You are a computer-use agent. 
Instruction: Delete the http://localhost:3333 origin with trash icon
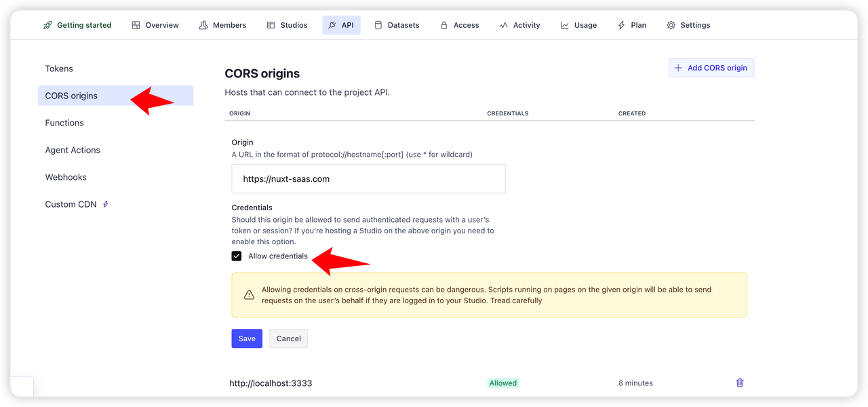pos(740,383)
